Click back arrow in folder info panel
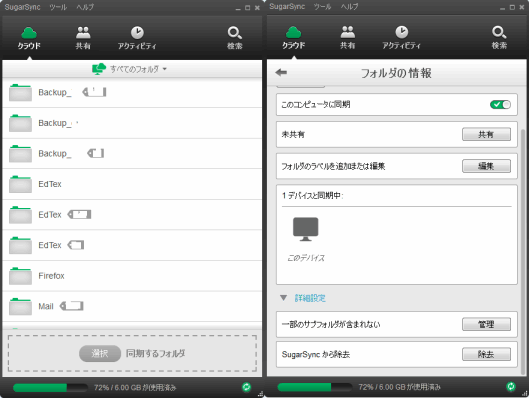The width and height of the screenshot is (529, 398). click(x=281, y=72)
